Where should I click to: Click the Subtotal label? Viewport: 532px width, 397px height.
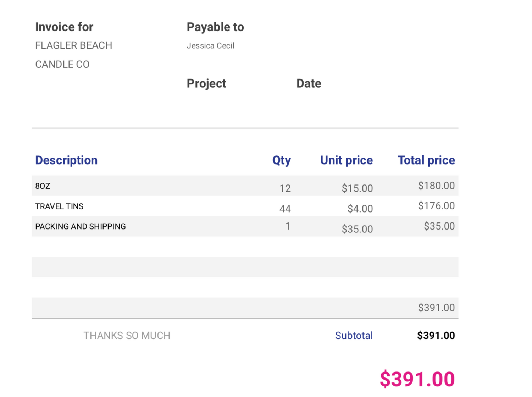[x=354, y=336]
